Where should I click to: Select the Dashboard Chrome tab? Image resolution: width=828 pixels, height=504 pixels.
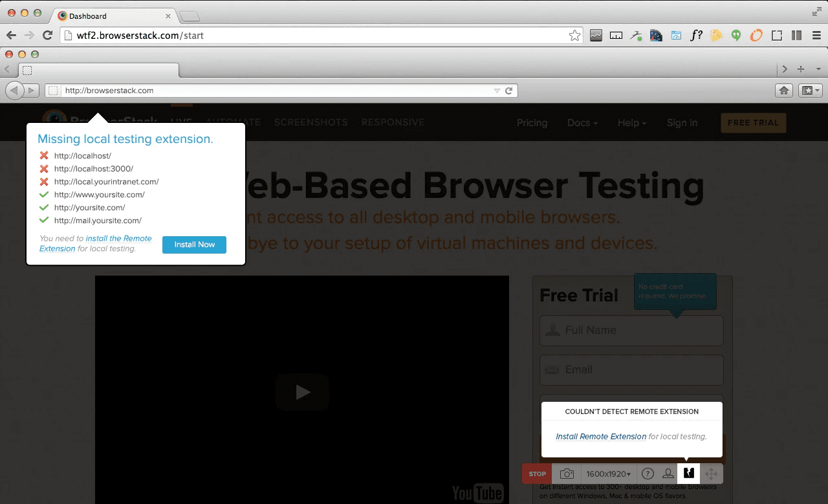click(115, 16)
